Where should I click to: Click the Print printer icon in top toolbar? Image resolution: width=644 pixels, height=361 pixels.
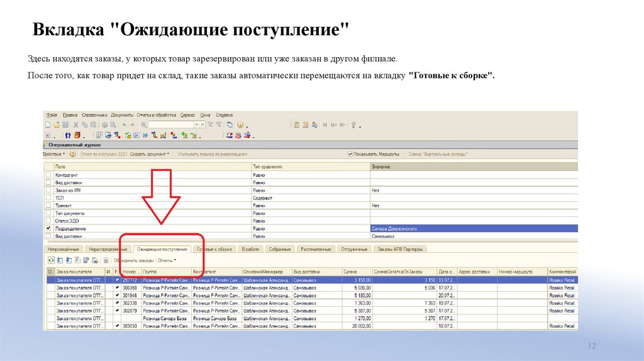click(105, 125)
